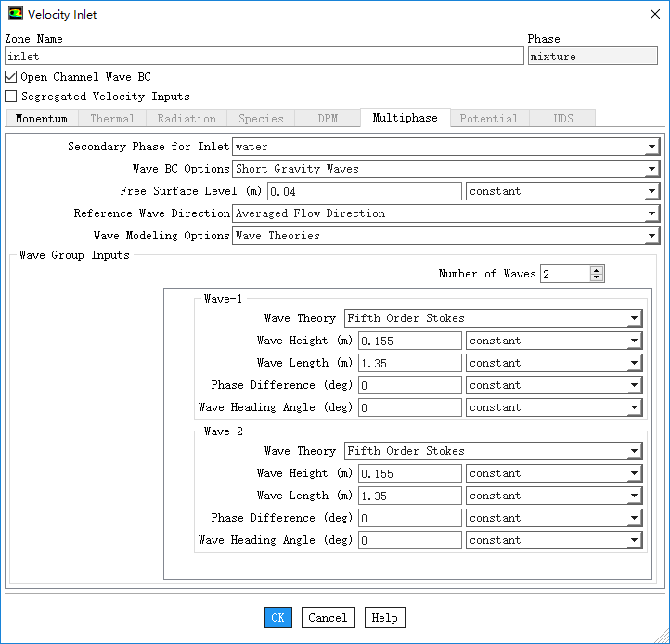The image size is (670, 644).
Task: Enable Segregated Velocity Inputs checkbox
Action: pos(11,96)
